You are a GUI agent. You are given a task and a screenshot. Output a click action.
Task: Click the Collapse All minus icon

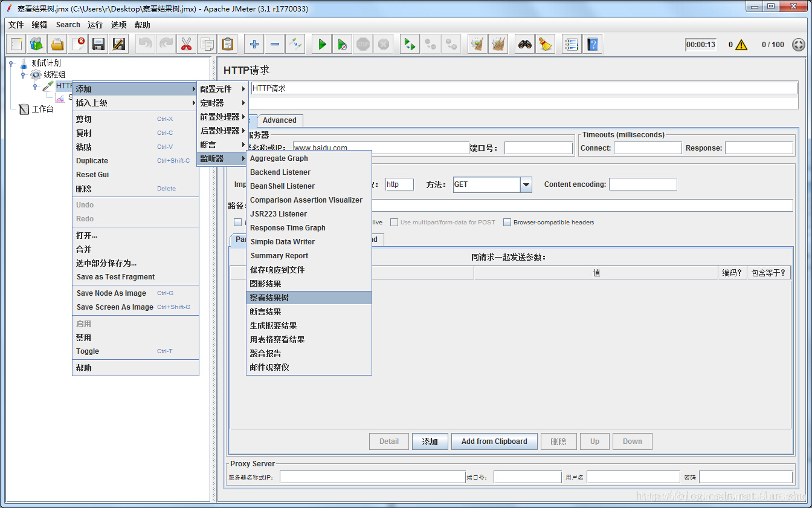(275, 44)
